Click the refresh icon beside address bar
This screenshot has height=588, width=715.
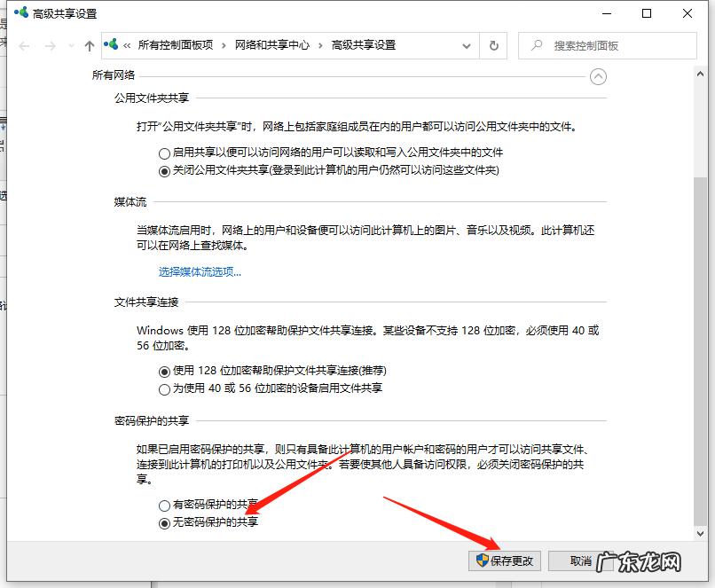tap(494, 46)
